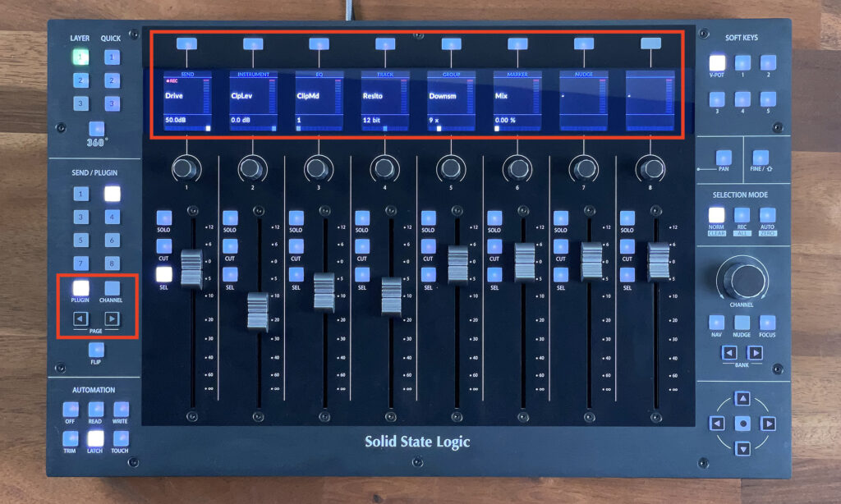Screen dimensions: 841x504
Task: Set automation to TOUCH
Action: (x=121, y=438)
